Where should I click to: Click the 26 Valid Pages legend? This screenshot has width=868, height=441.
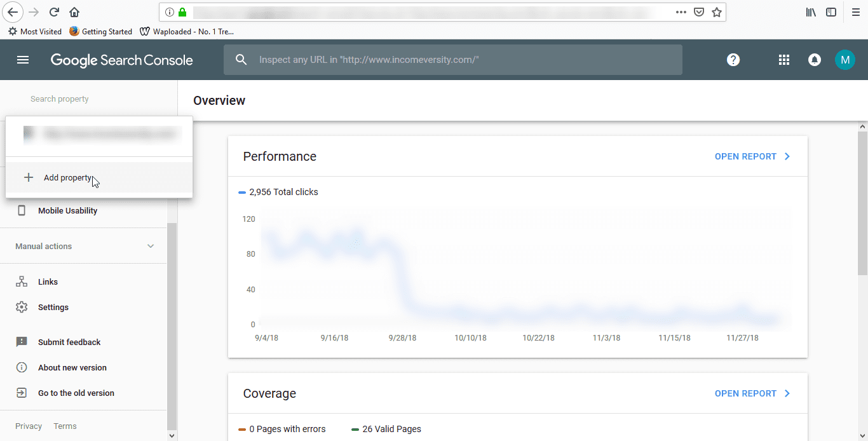tap(386, 429)
